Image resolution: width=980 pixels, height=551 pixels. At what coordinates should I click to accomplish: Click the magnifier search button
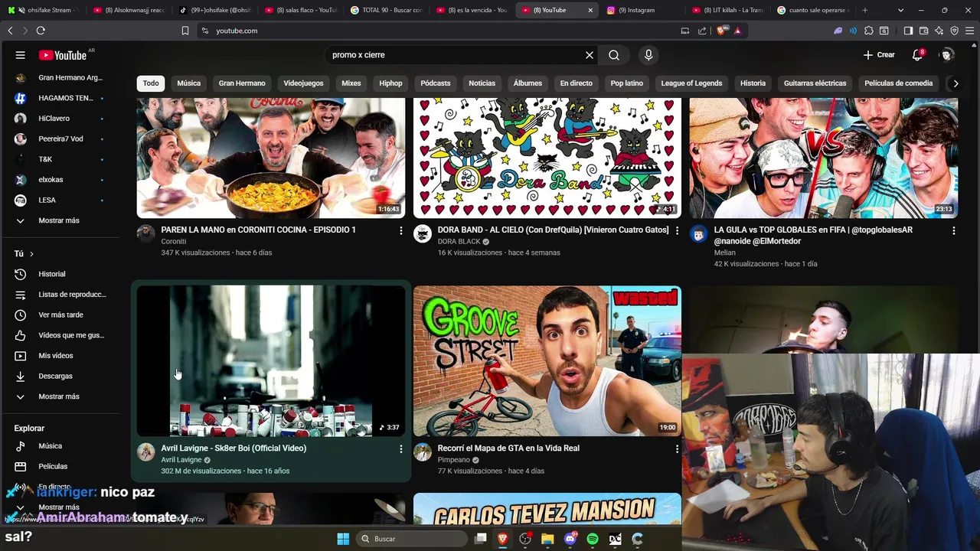coord(614,55)
